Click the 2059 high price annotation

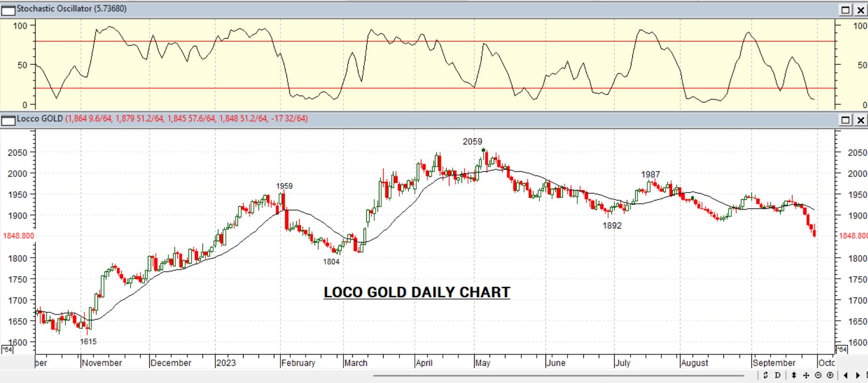pos(472,142)
